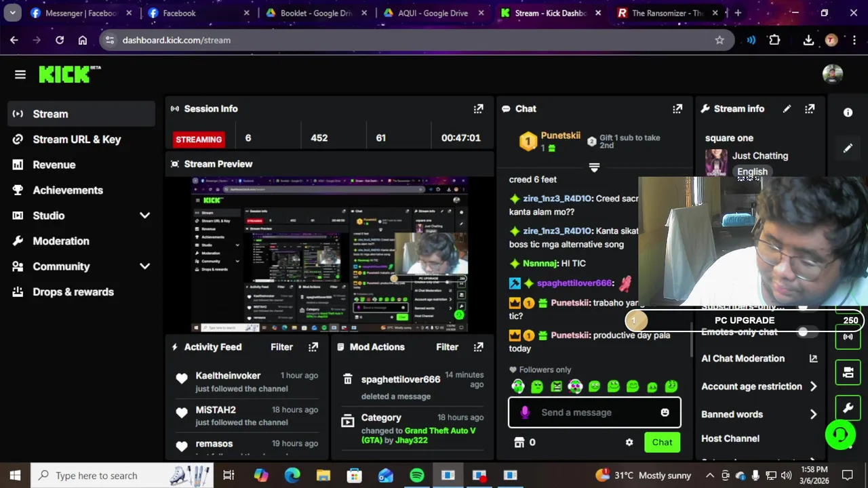Open the green headset support button
The width and height of the screenshot is (868, 488).
[x=840, y=434]
